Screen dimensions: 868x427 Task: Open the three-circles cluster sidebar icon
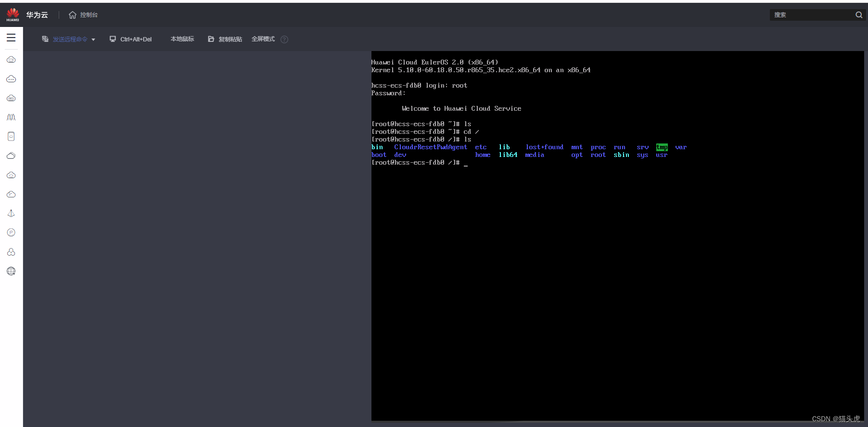point(11,252)
